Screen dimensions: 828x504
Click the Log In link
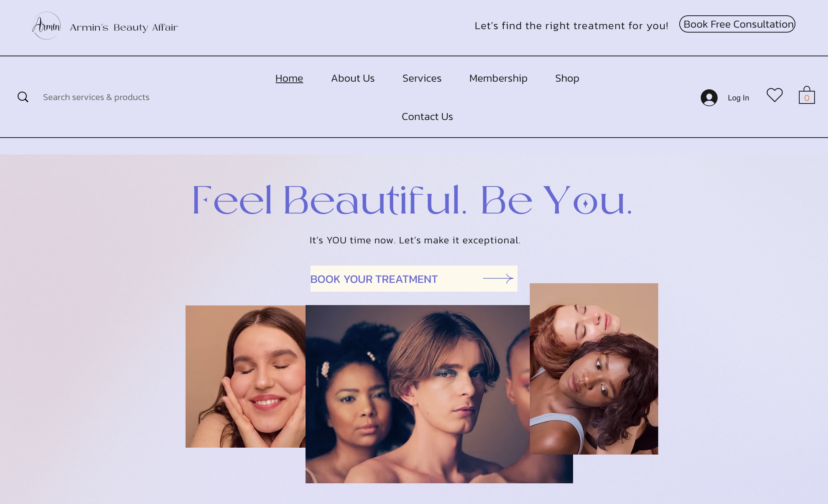738,98
